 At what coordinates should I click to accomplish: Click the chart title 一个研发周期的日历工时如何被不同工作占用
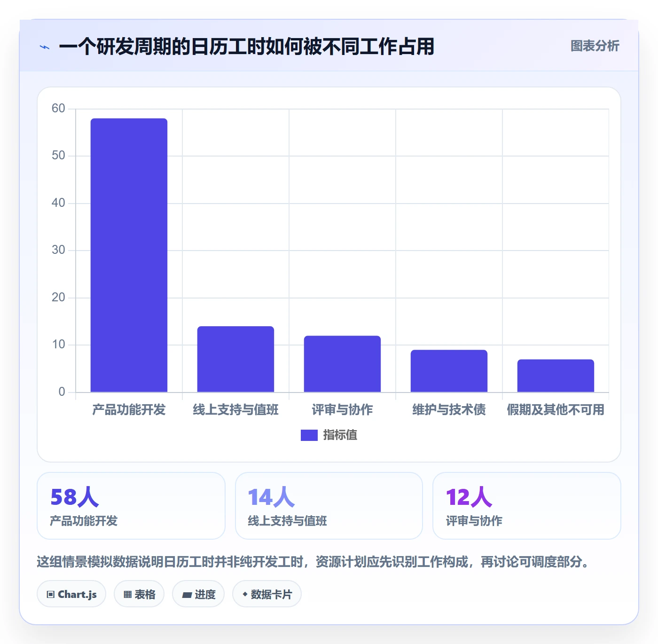click(x=247, y=47)
